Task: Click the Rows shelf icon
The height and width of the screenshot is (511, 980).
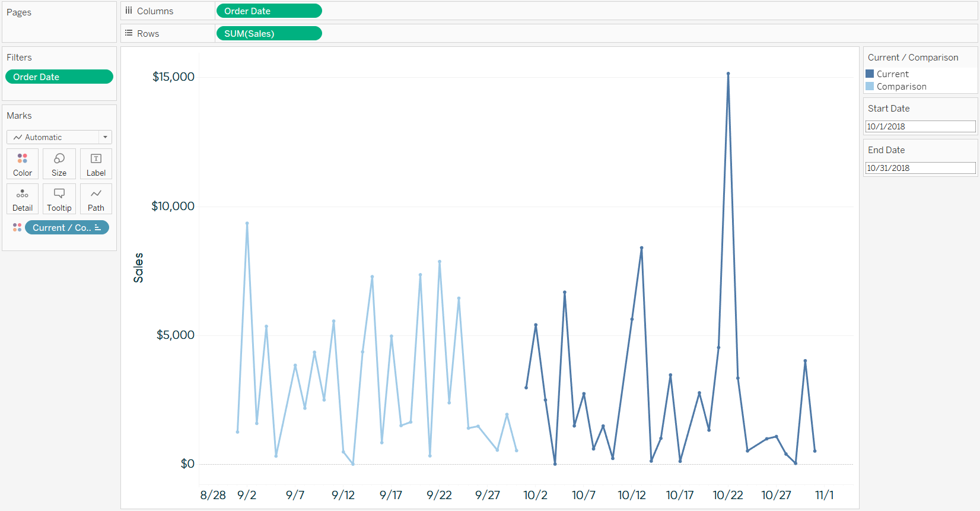Action: [x=129, y=33]
